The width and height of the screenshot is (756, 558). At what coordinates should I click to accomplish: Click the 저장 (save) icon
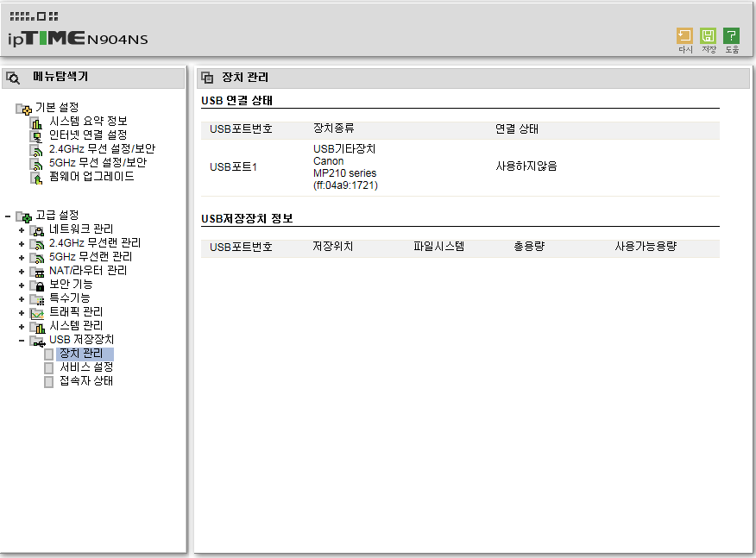(708, 35)
